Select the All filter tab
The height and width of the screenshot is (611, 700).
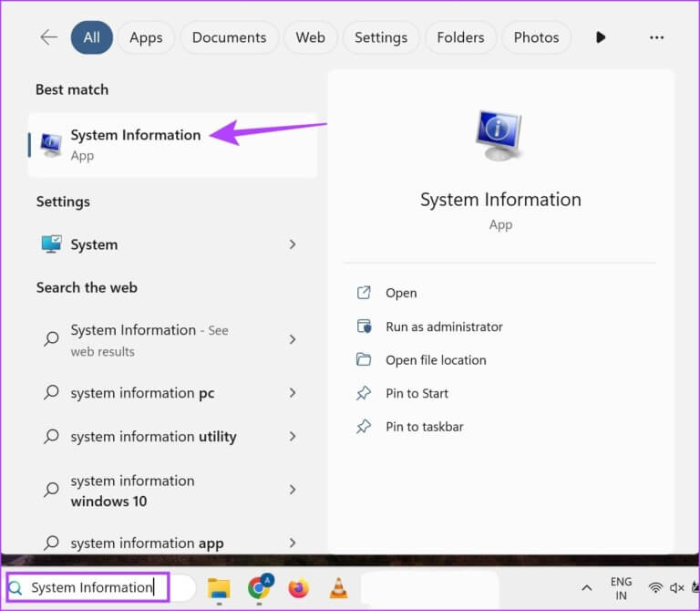[x=91, y=37]
